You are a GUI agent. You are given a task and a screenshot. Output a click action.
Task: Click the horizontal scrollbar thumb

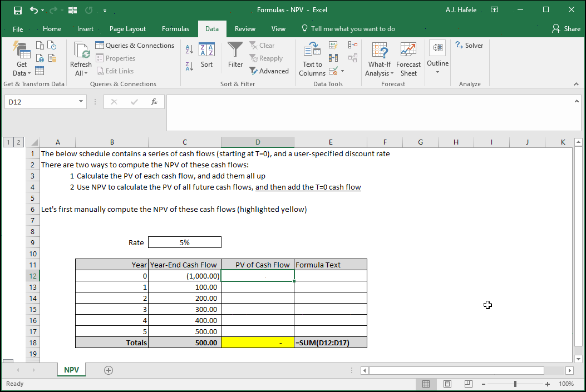(x=456, y=370)
